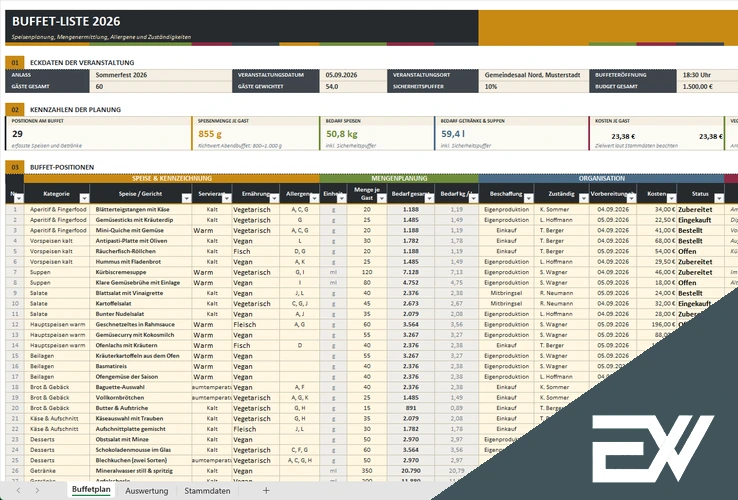Click the Kosten cell 68,00 €
Image resolution: width=738 pixels, height=500 pixels.
pos(657,241)
